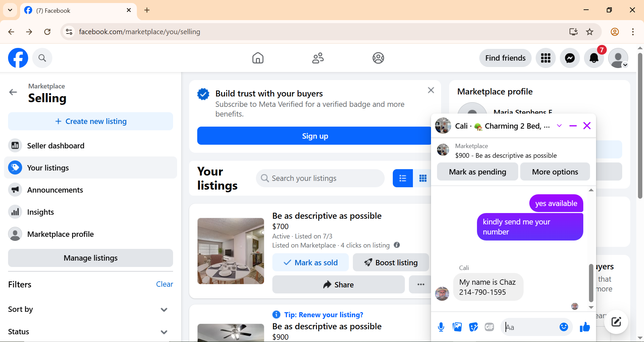Viewport: 644px width, 342px height.
Task: Click Mark as pending in chat
Action: click(x=478, y=172)
